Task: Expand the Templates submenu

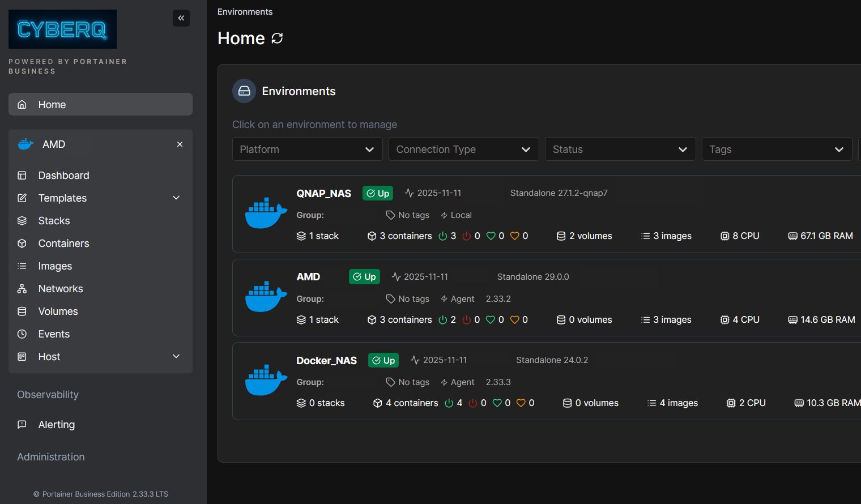Action: 176,198
